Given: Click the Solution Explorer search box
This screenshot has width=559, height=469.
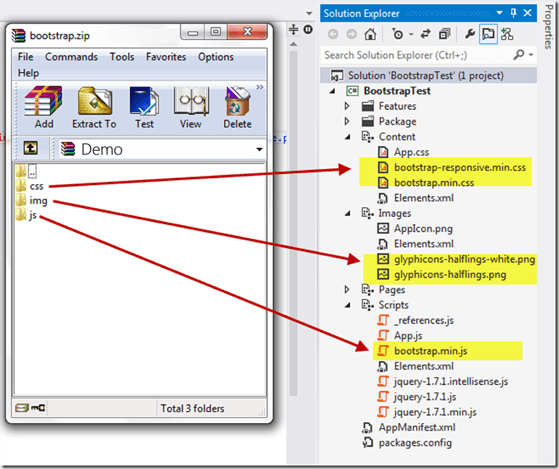Looking at the screenshot, I should coord(417,55).
